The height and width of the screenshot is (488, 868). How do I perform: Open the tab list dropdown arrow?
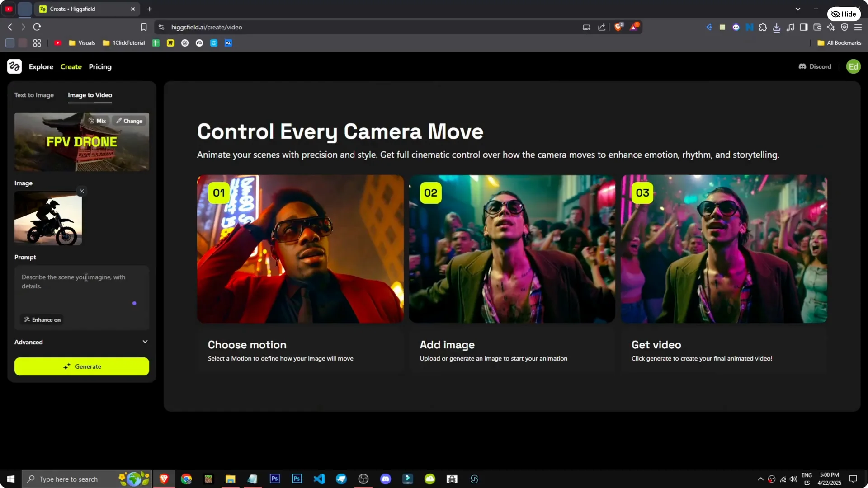pos(798,9)
